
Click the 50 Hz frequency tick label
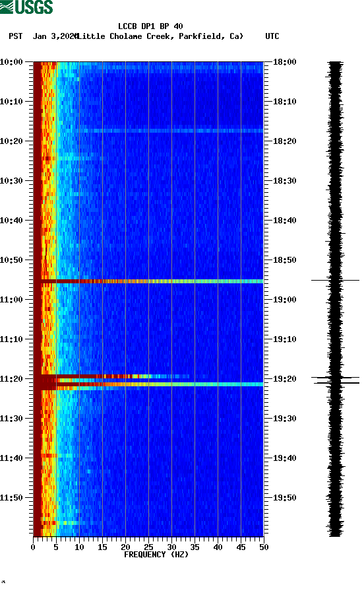tap(264, 547)
